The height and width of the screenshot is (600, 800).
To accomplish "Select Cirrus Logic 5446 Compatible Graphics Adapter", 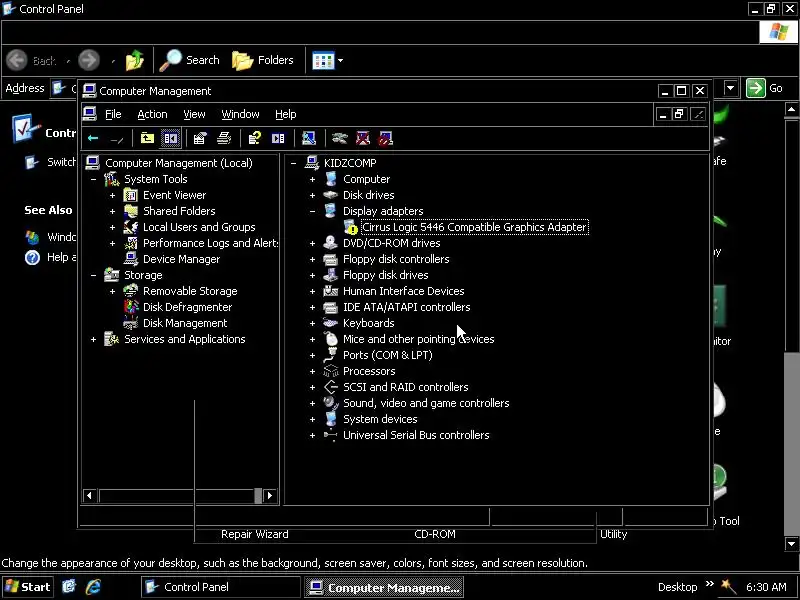I will (474, 227).
